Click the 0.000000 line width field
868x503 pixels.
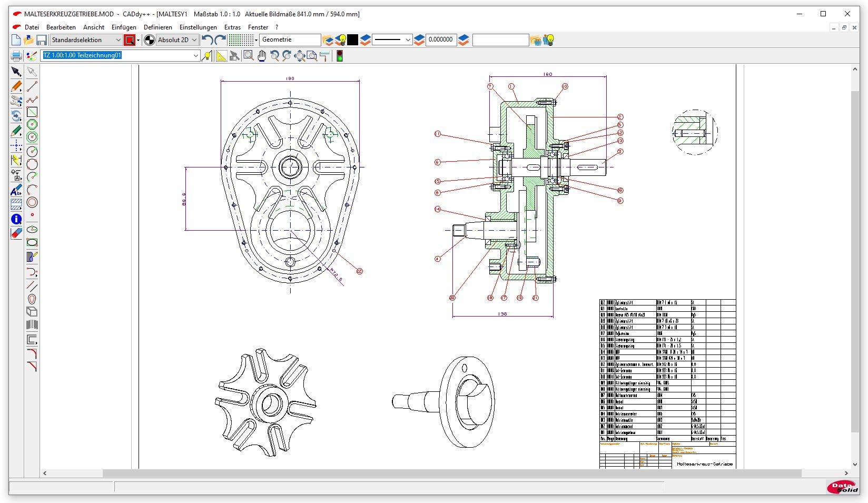[x=441, y=40]
